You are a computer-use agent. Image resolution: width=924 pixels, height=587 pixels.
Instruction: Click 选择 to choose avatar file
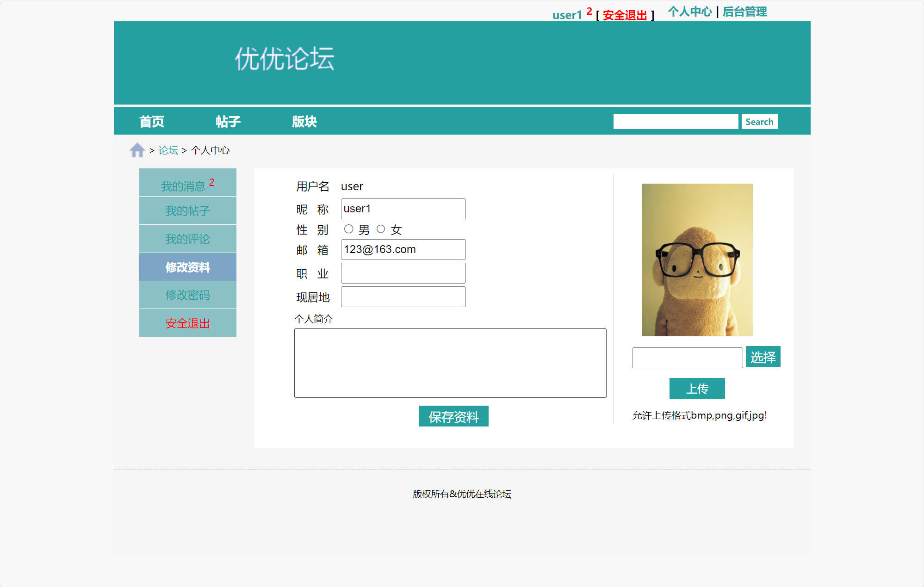tap(763, 356)
